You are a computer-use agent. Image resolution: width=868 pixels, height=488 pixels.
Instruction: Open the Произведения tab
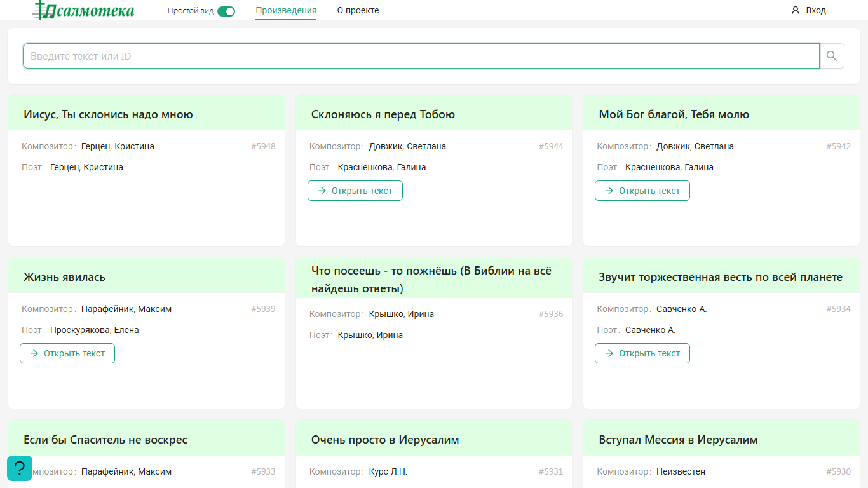point(286,10)
